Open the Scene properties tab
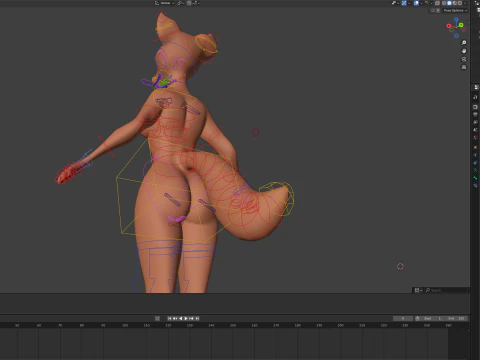Screen dimensions: 480x360 pyautogui.click(x=475, y=130)
